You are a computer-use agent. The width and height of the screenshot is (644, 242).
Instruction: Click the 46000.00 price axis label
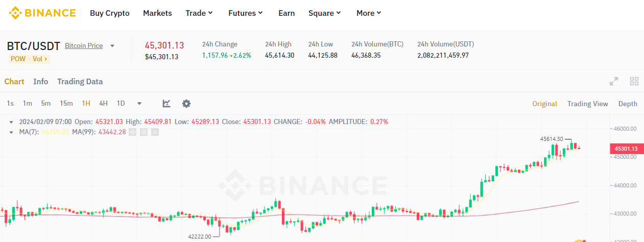click(x=626, y=129)
